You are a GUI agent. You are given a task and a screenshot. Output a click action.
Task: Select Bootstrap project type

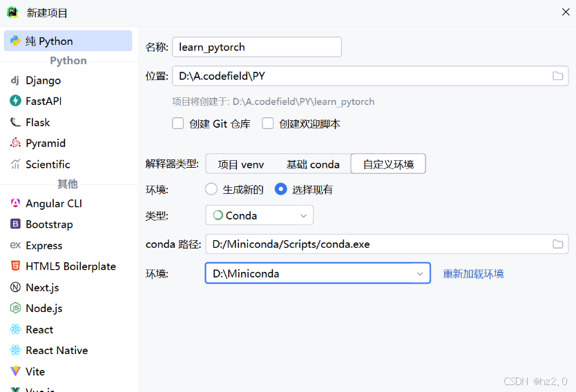pyautogui.click(x=68, y=224)
